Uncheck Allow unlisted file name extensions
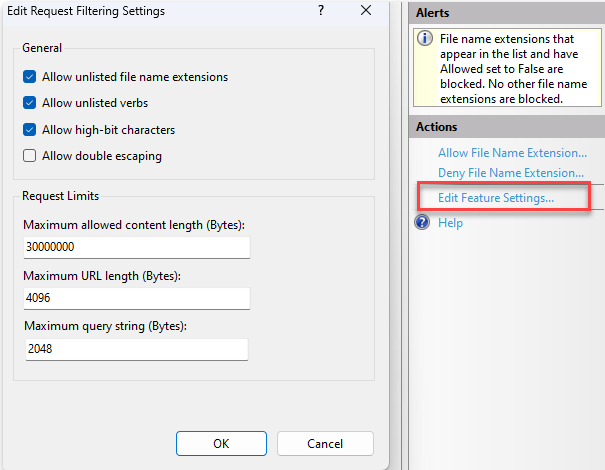The width and height of the screenshot is (605, 470). pyautogui.click(x=30, y=77)
